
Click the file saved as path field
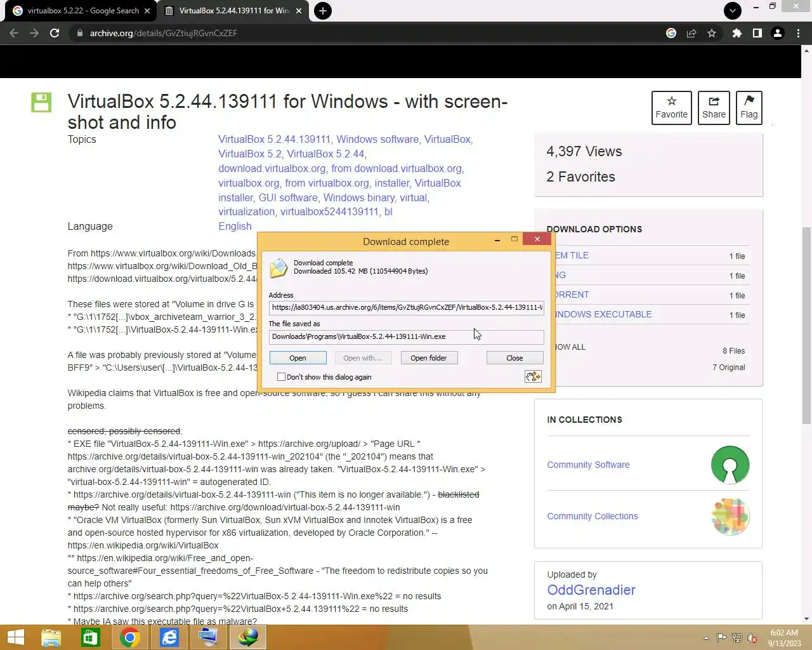tap(406, 336)
